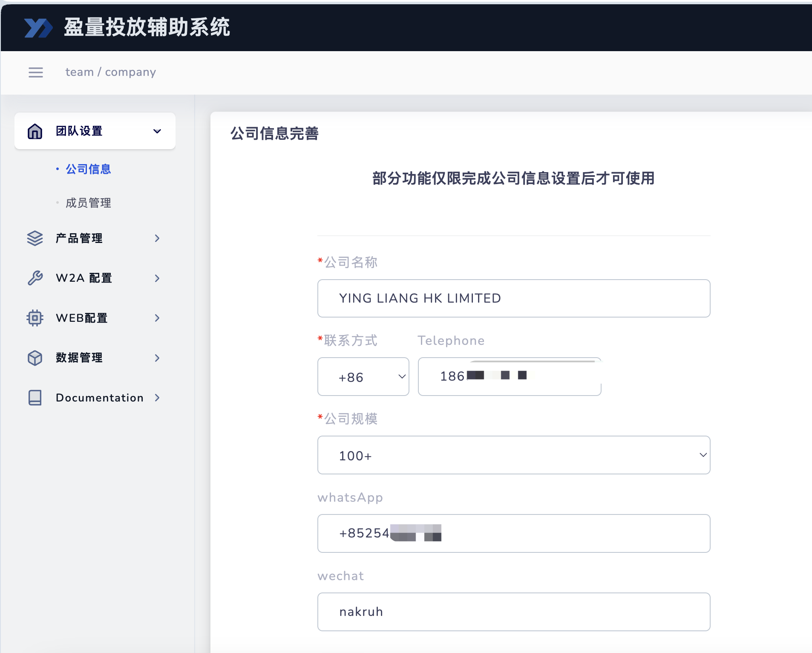
Task: Open 成员管理 from the sidebar
Action: pyautogui.click(x=88, y=202)
